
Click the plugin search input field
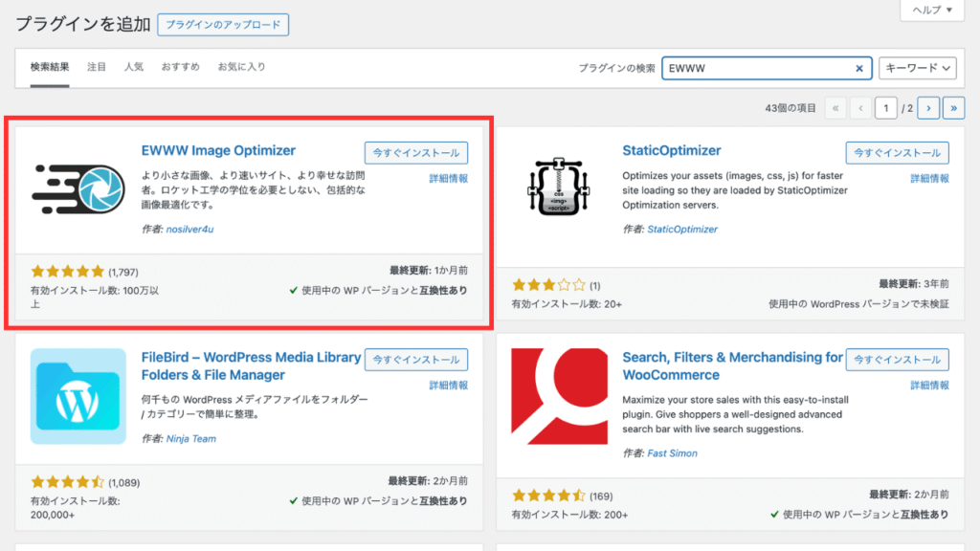tap(756, 69)
